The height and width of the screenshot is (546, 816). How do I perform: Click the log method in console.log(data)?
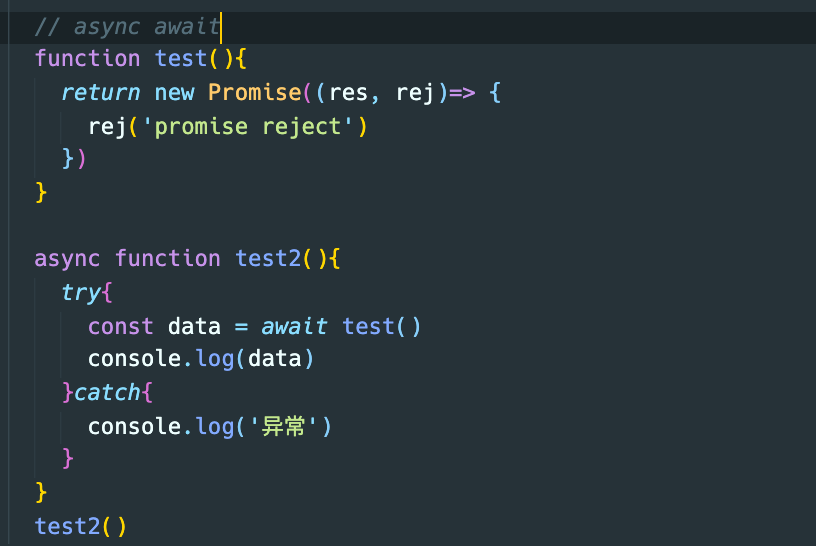click(x=214, y=359)
